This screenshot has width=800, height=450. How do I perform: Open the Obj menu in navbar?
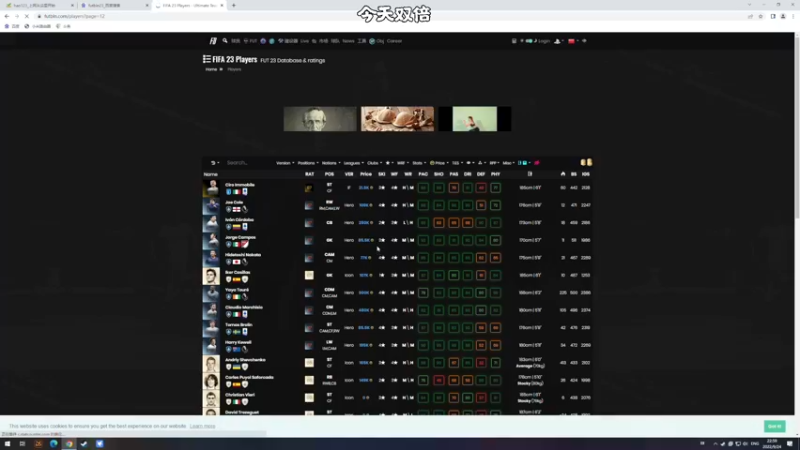pyautogui.click(x=377, y=41)
